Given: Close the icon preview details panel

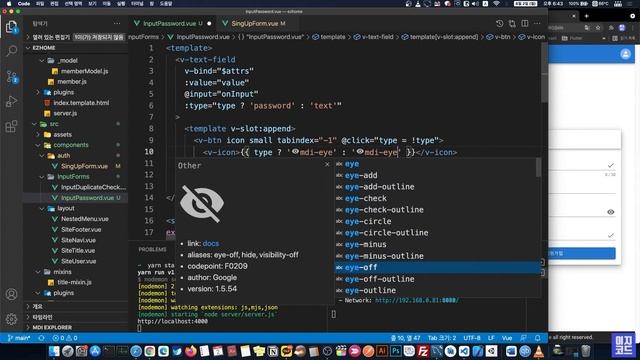Looking at the screenshot, I should point(327,164).
